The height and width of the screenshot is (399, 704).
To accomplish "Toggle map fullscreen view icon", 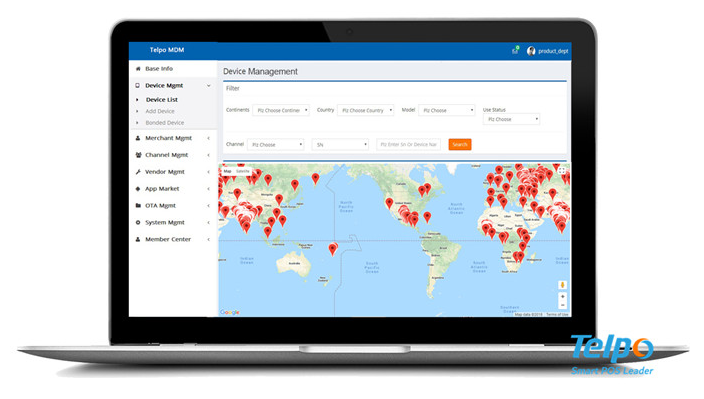I will click(562, 171).
